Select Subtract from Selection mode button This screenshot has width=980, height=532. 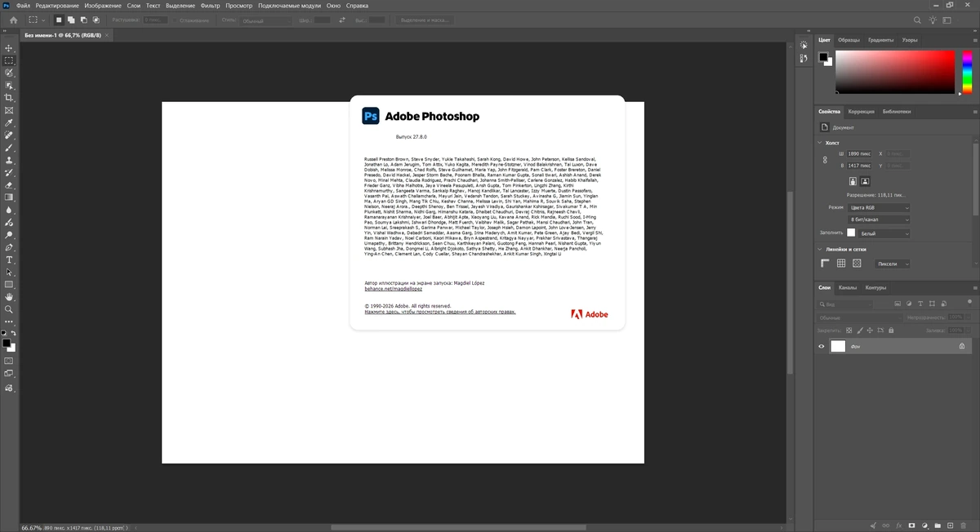tap(83, 19)
